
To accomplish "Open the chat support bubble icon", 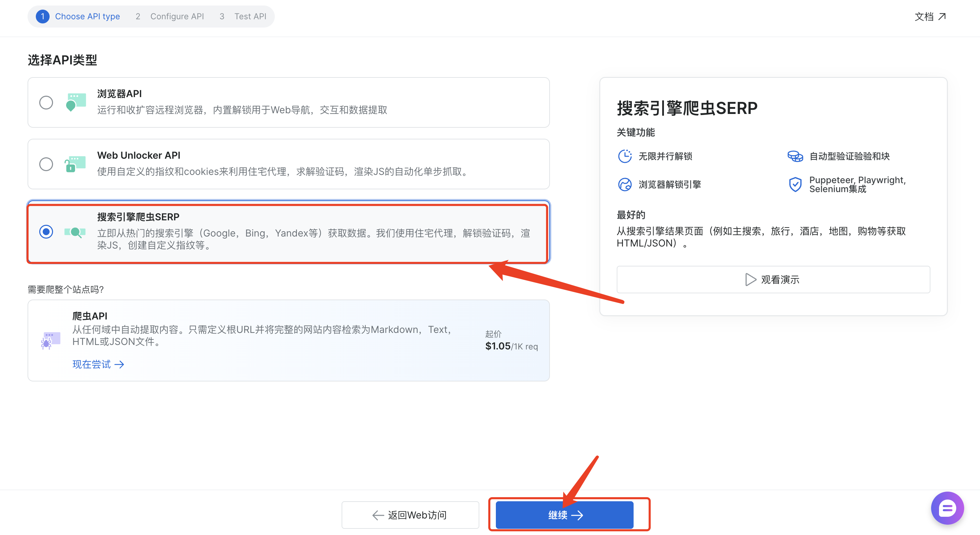I will (x=947, y=508).
